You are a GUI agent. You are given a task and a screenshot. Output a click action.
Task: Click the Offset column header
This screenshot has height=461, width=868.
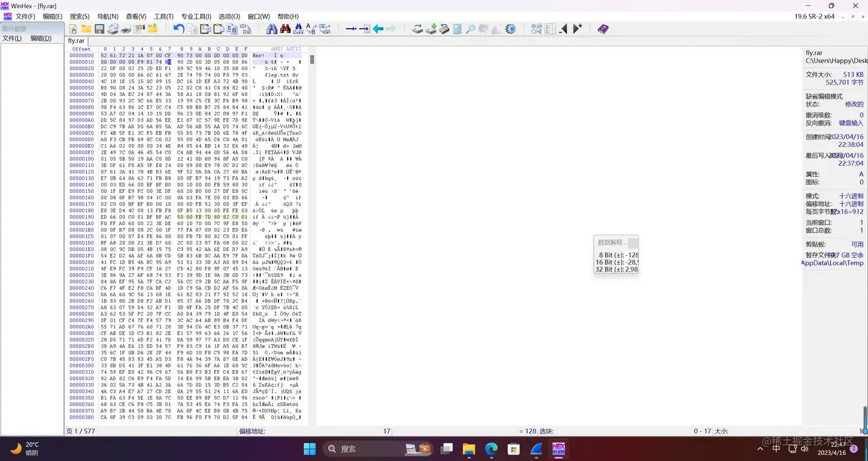(x=82, y=49)
